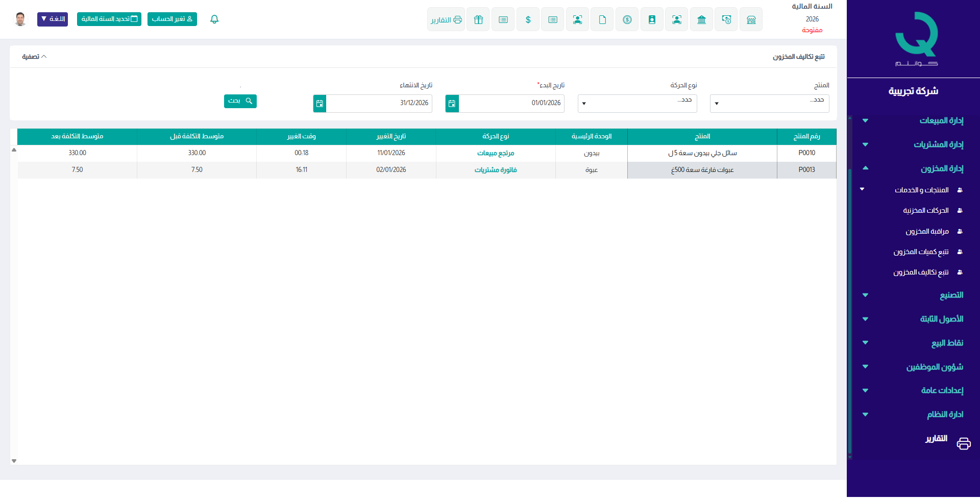This screenshot has height=498, width=980.
Task: Open تتبع كميات المخزون menu item
Action: tap(921, 252)
